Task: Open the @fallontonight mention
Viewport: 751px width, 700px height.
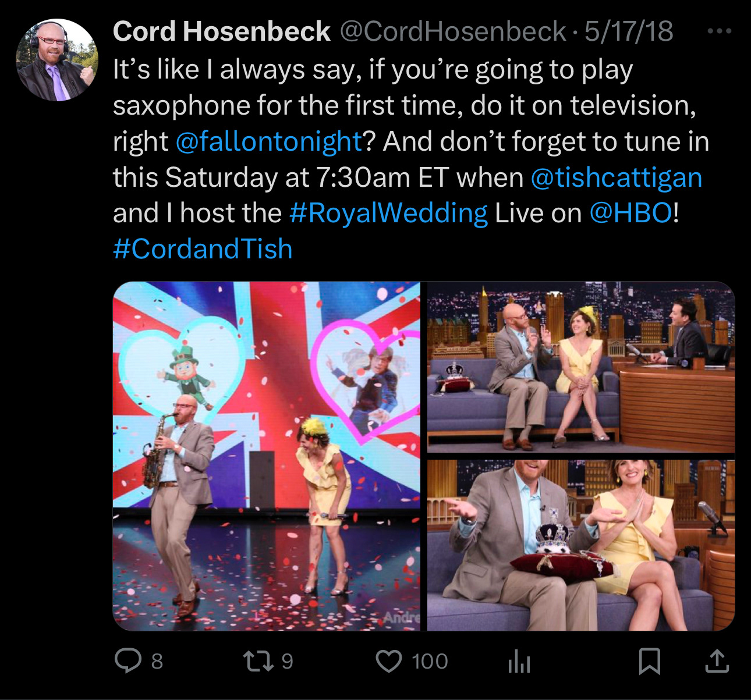Action: point(269,141)
